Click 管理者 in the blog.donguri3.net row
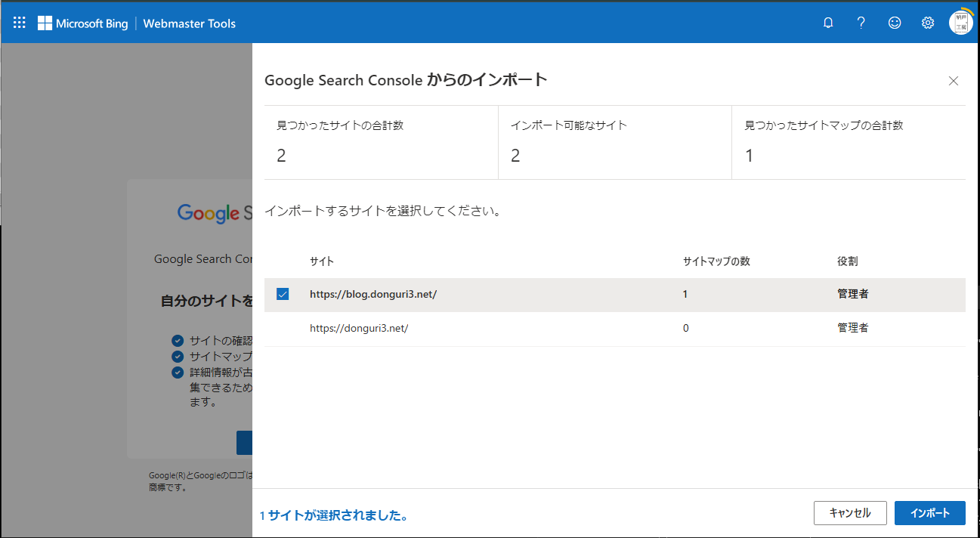This screenshot has height=538, width=980. 853,294
